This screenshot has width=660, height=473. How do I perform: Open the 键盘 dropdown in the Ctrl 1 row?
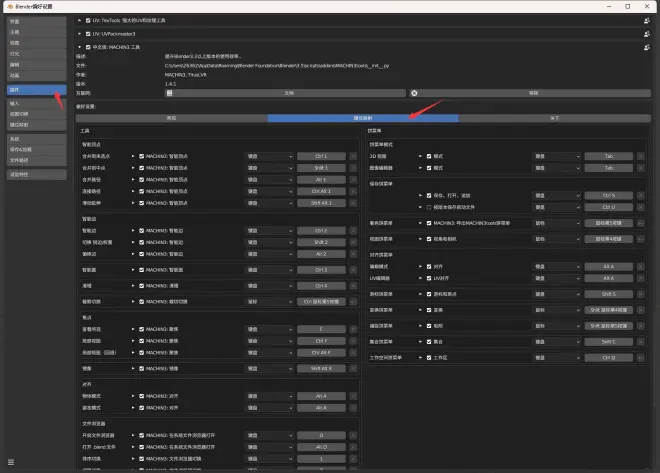(269, 156)
